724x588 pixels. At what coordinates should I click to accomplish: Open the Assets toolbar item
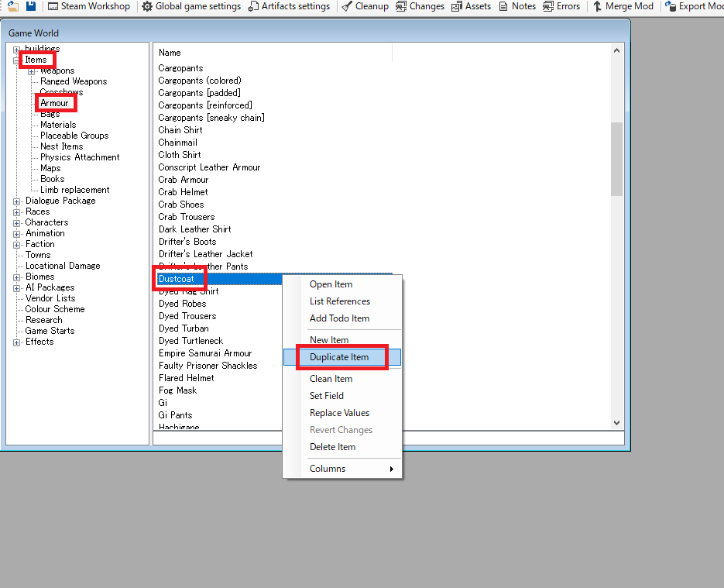[x=471, y=6]
